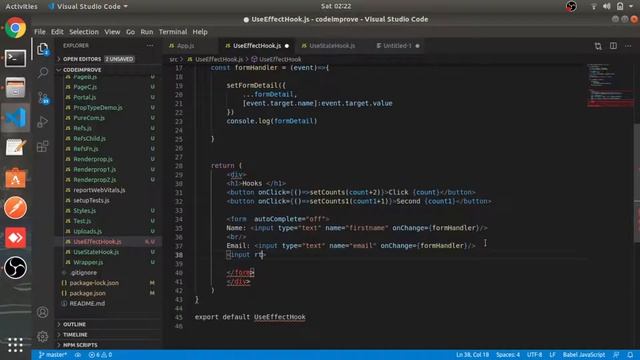Open the Accounts menu icon
The height and width of the screenshot is (360, 640).
42,312
